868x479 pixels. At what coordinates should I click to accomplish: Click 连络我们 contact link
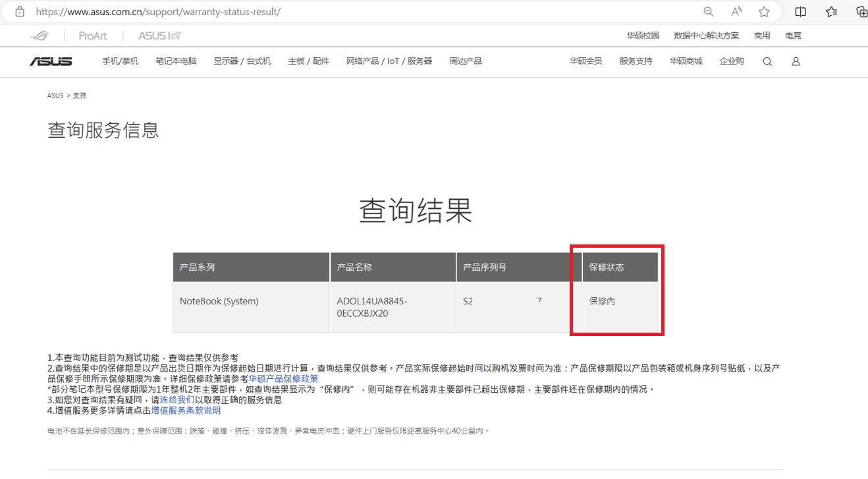[x=177, y=400]
